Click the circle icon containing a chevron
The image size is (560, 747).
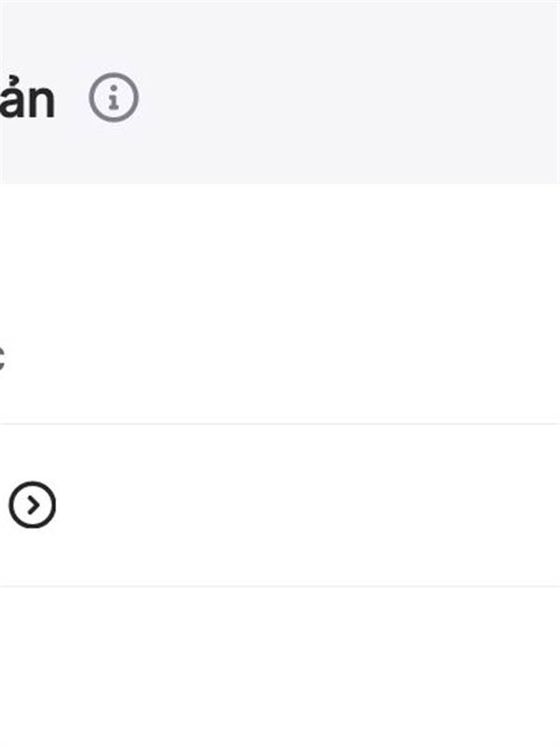point(32,504)
